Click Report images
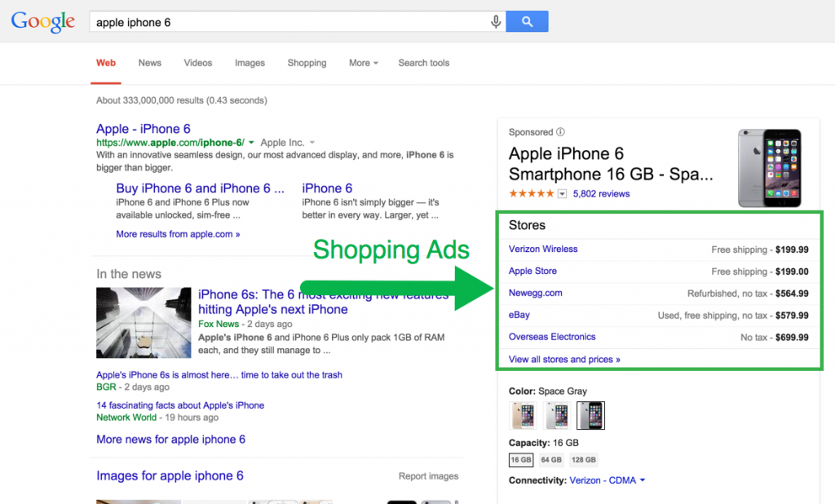The image size is (835, 504). pos(428,475)
